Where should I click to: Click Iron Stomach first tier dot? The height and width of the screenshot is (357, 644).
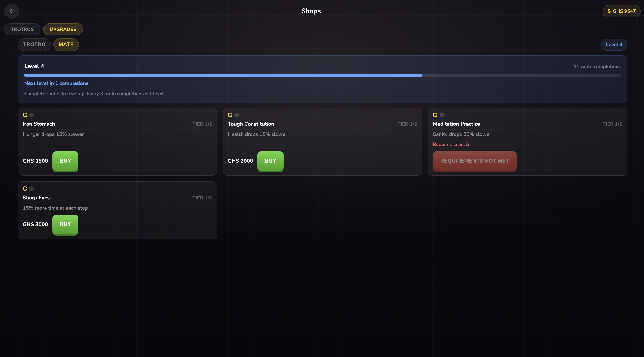click(25, 115)
